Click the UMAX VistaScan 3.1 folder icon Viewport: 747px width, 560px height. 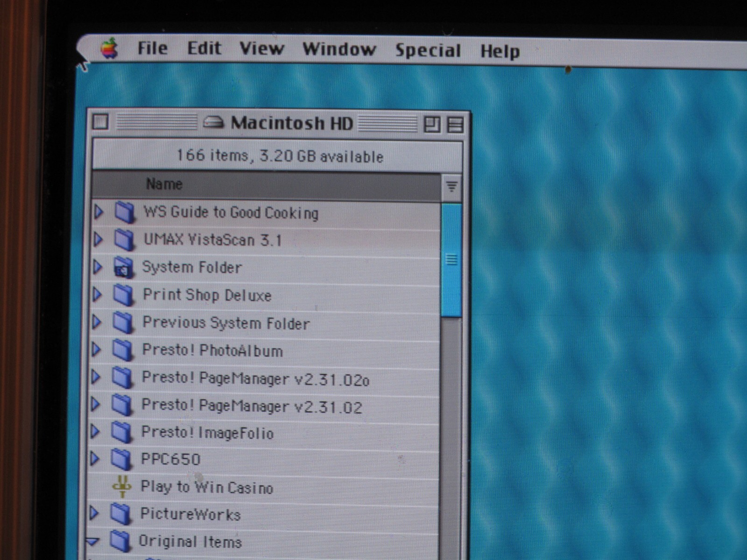pyautogui.click(x=125, y=239)
